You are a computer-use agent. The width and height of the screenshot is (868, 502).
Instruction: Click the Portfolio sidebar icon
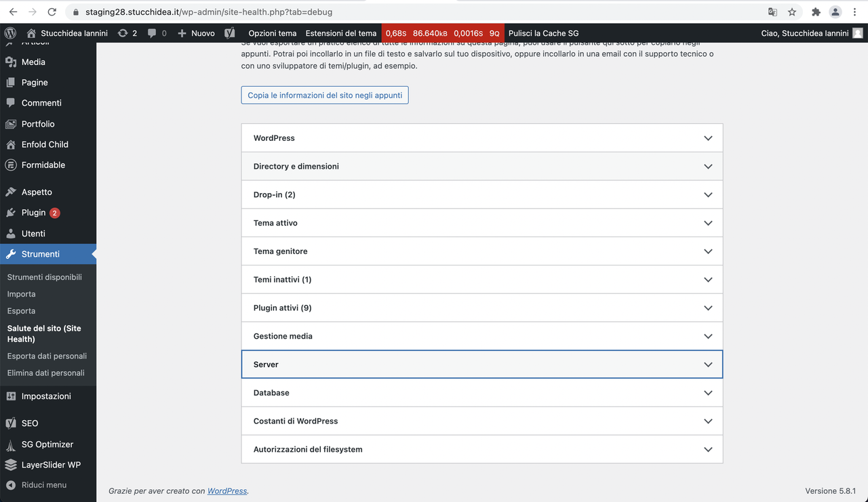coord(11,124)
